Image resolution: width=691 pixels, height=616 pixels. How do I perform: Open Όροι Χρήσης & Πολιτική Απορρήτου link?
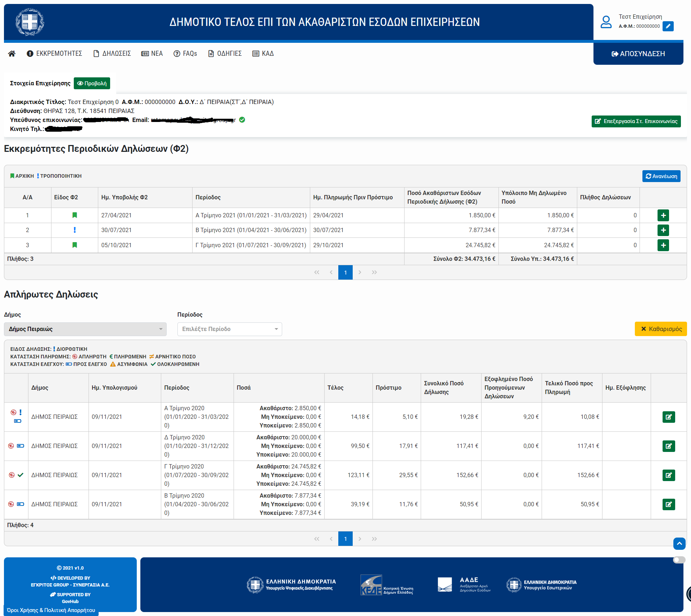click(x=51, y=610)
